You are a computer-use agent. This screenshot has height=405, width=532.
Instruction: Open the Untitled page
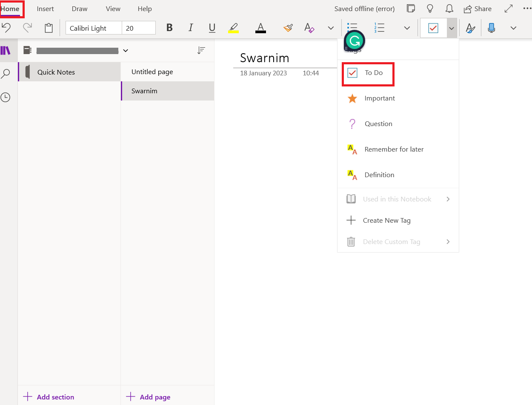click(168, 72)
